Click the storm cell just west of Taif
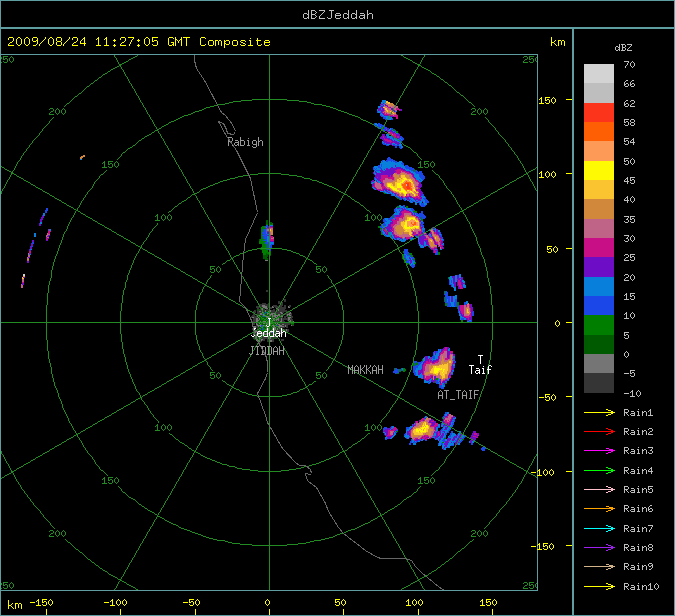 pos(435,367)
